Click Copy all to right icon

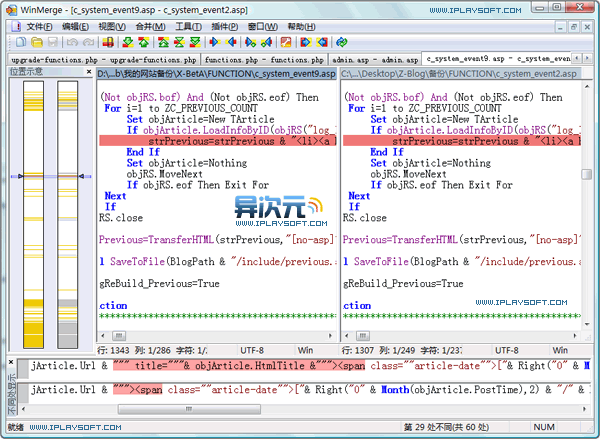306,42
